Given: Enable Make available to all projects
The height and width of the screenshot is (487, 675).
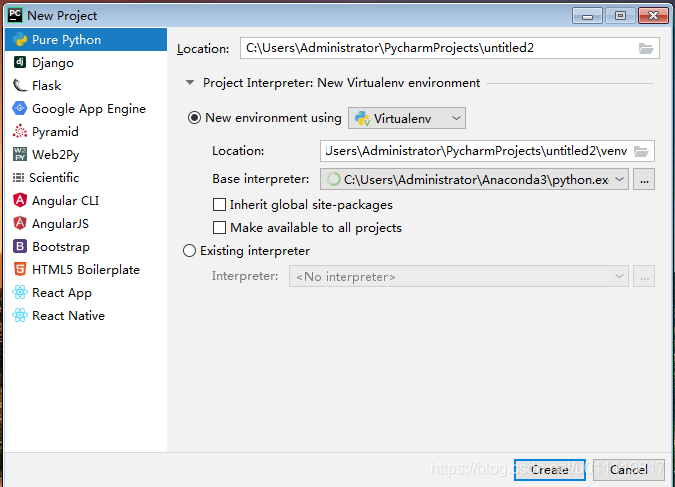Looking at the screenshot, I should click(220, 227).
